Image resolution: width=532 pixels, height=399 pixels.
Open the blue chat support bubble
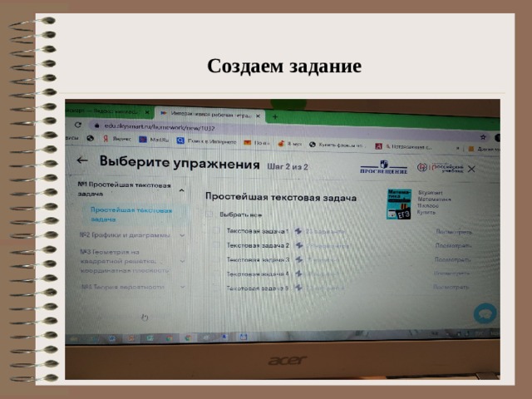(485, 313)
